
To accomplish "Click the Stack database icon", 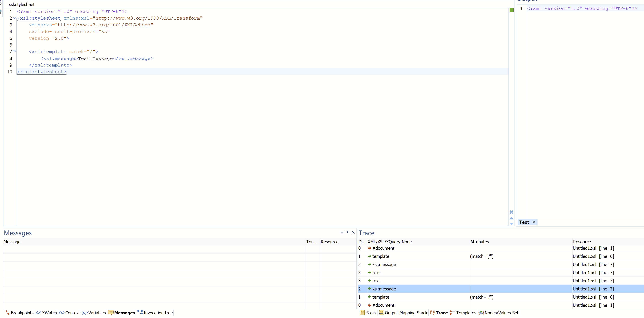I will point(362,313).
